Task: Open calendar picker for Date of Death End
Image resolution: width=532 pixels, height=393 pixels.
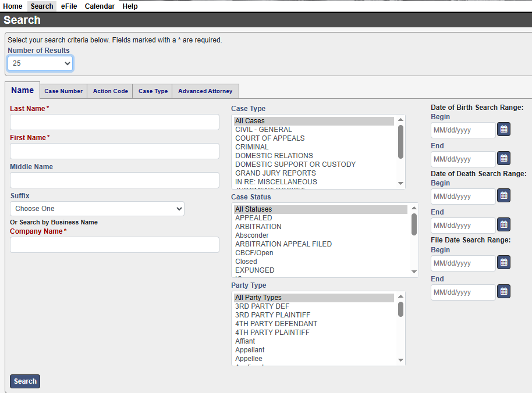Action: click(503, 224)
